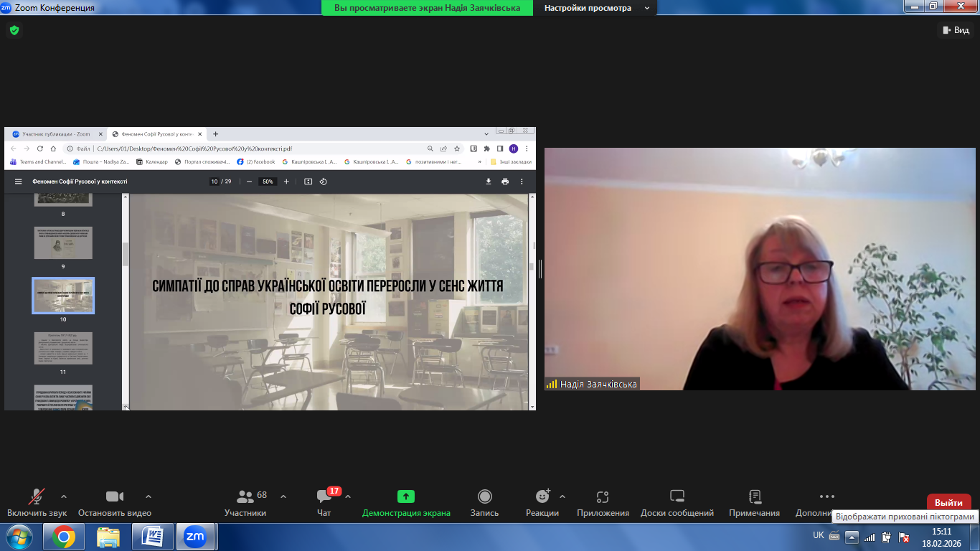Open the Реакции reactions picker
The width and height of the screenshot is (980, 551).
coord(542,502)
